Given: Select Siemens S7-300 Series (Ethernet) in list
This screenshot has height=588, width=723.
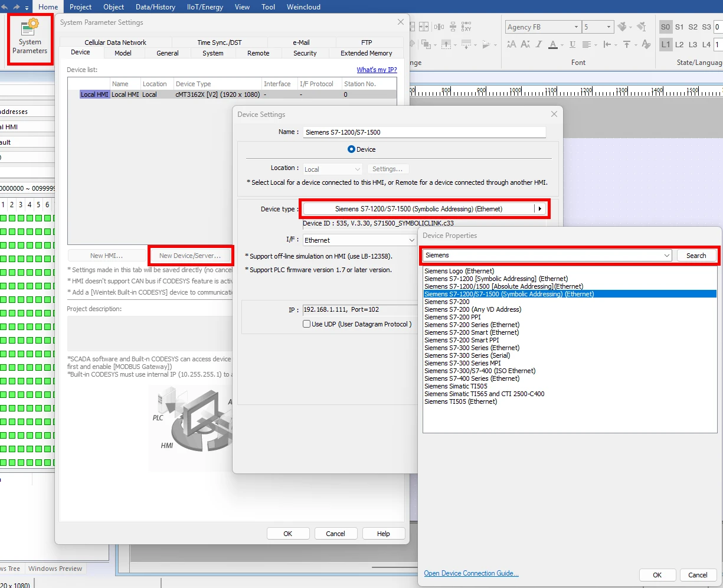Looking at the screenshot, I should click(x=472, y=348).
